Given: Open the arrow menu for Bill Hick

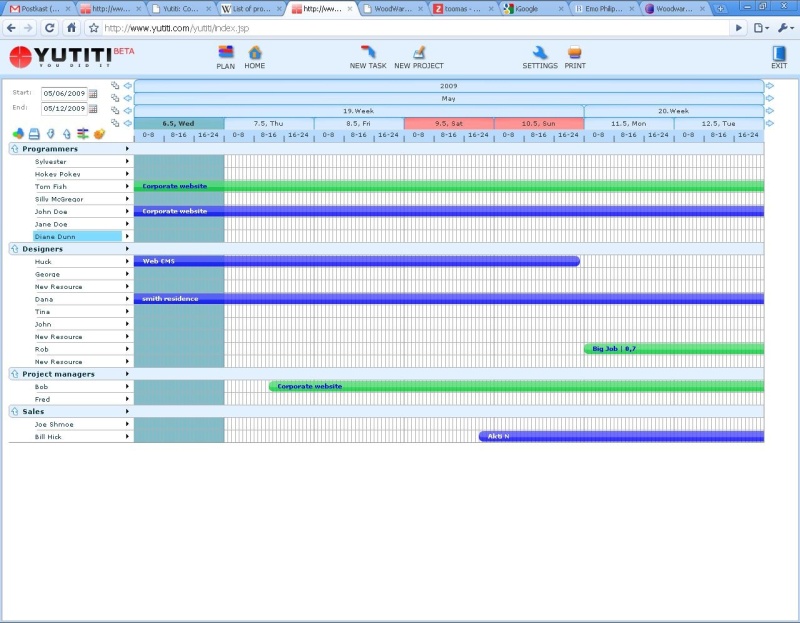Looking at the screenshot, I should click(127, 437).
